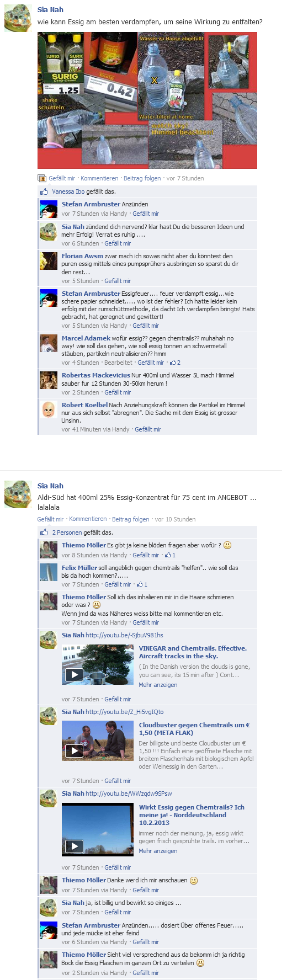Click Beitrag folgen on the Aldi-Süd post
The height and width of the screenshot is (980, 292).
(130, 519)
